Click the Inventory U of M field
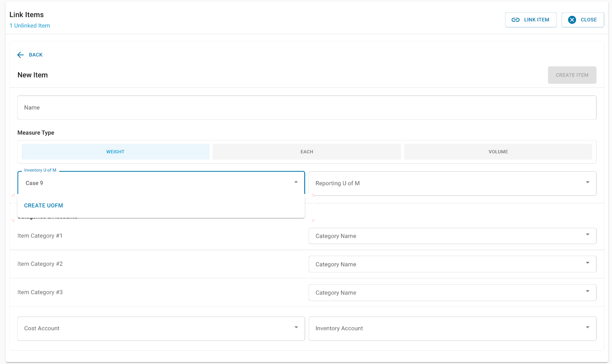Image resolution: width=612 pixels, height=364 pixels. [161, 183]
